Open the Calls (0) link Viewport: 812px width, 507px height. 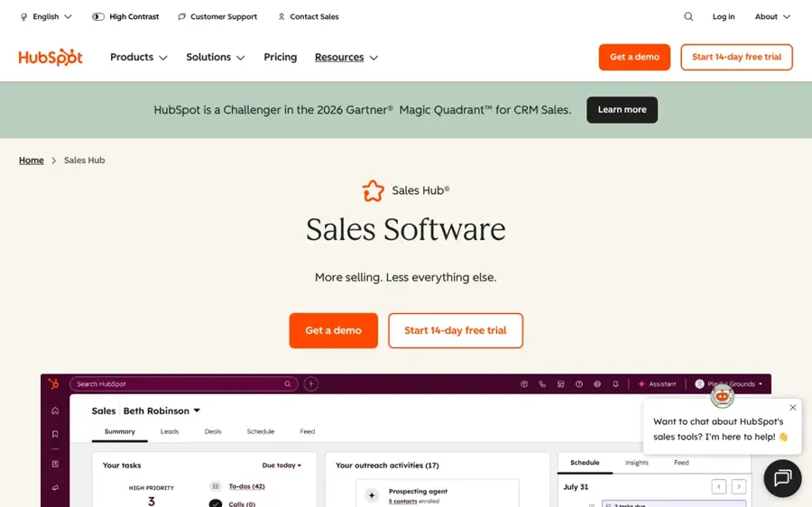(x=242, y=504)
